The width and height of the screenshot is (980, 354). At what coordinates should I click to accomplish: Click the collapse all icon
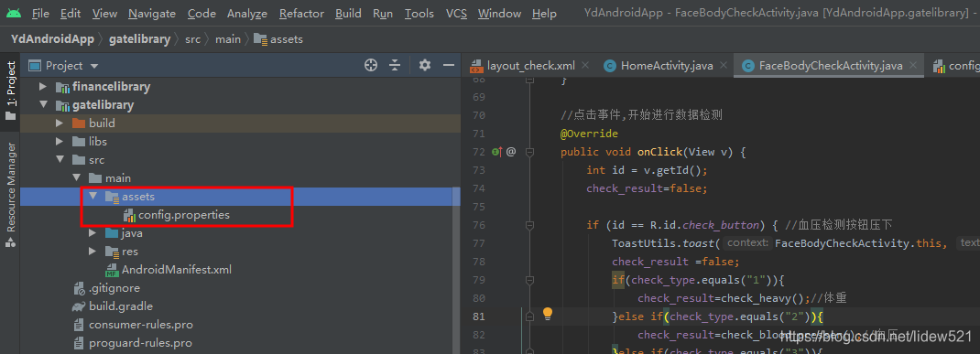pos(395,65)
